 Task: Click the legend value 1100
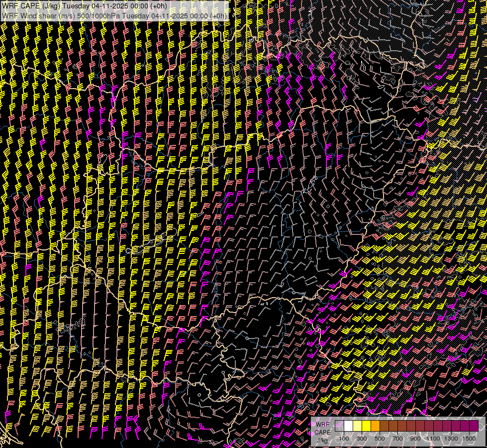point(433,439)
